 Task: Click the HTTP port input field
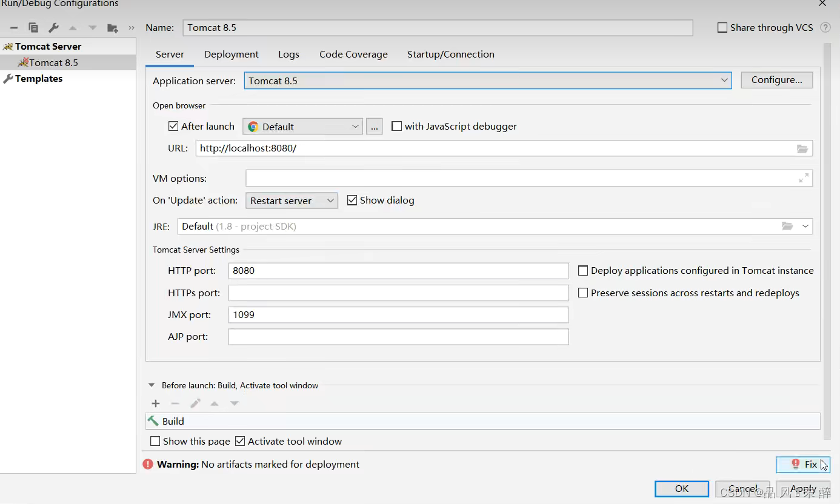pos(398,271)
